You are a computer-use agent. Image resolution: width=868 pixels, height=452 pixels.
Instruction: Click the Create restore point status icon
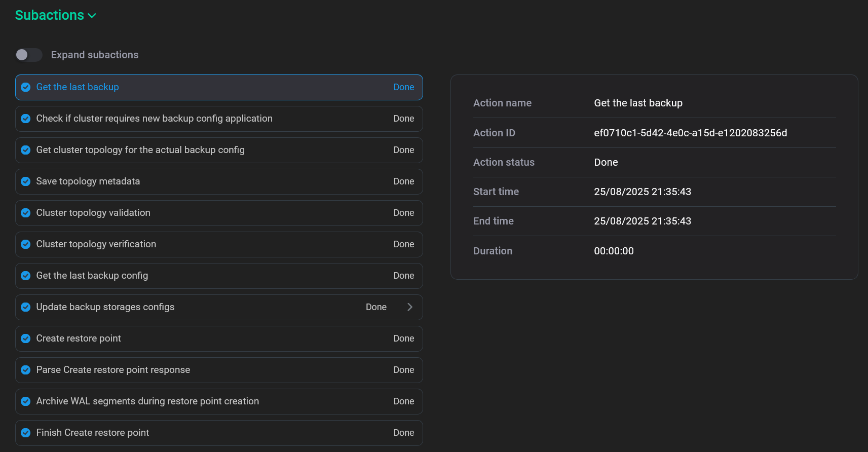pos(26,338)
